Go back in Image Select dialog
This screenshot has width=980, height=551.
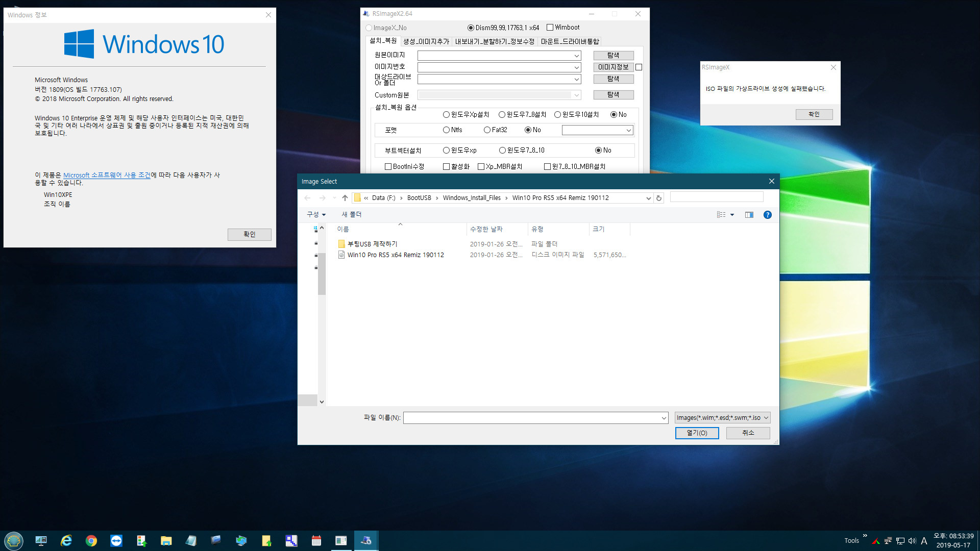click(x=307, y=198)
